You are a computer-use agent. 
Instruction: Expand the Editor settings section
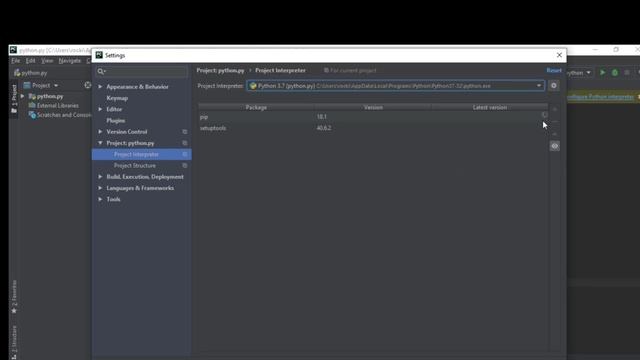100,109
